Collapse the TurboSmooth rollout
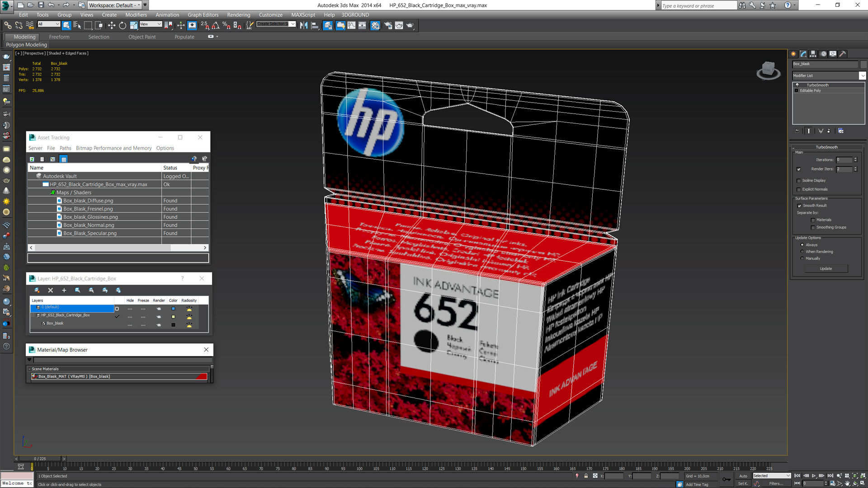The height and width of the screenshot is (488, 868). (x=826, y=147)
